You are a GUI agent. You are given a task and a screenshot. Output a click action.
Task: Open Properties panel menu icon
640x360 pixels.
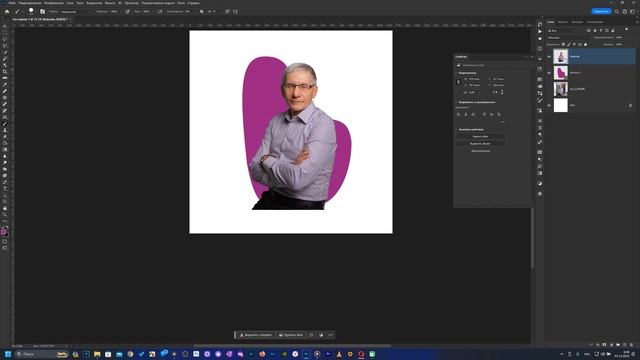pyautogui.click(x=532, y=57)
